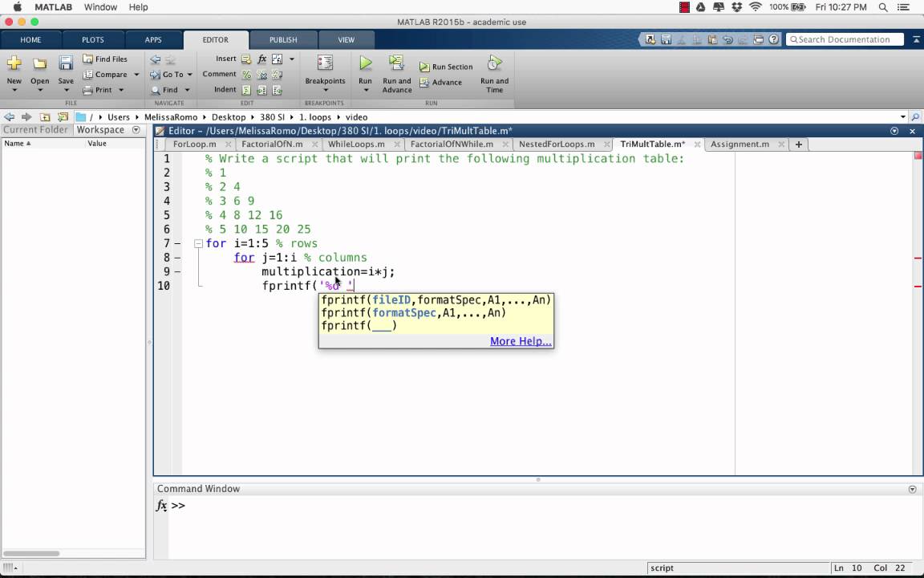The height and width of the screenshot is (578, 924).
Task: Click the Breakpoints icon
Action: coord(325,63)
